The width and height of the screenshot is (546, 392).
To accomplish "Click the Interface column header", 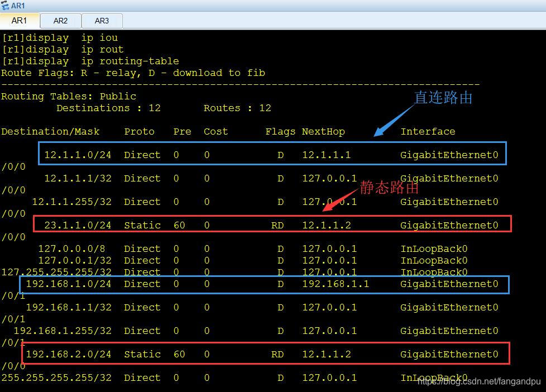I will pyautogui.click(x=428, y=132).
